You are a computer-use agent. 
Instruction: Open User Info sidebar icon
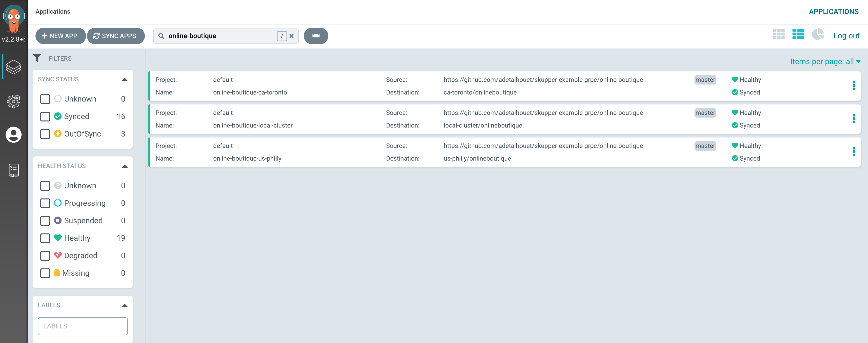point(13,135)
